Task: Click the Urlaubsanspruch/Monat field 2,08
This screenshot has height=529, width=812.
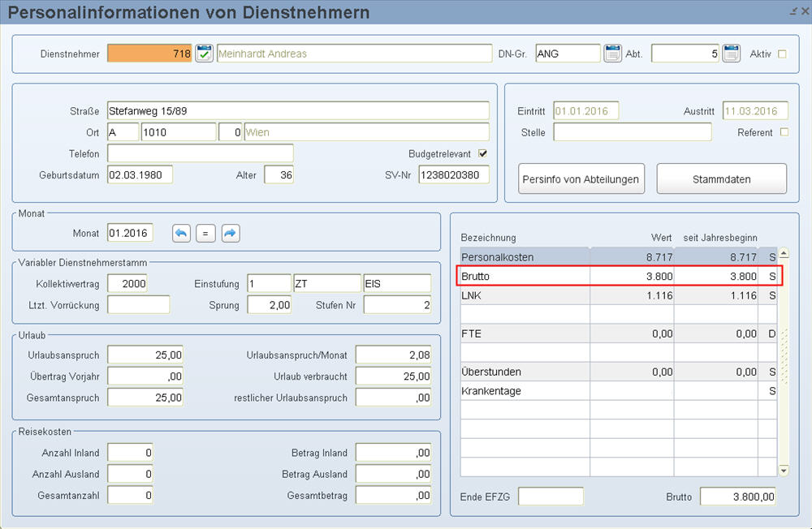Action: click(x=393, y=355)
